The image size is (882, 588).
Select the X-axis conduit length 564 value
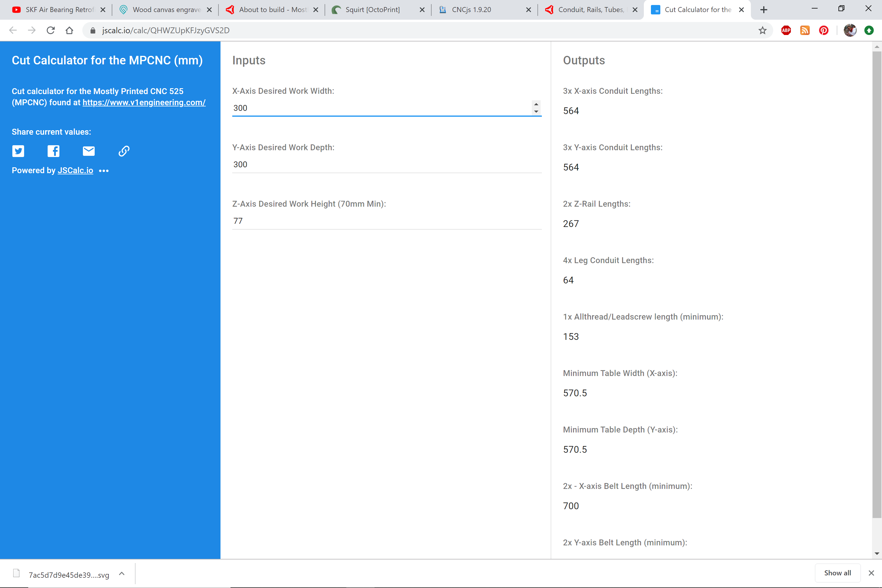[x=571, y=111]
